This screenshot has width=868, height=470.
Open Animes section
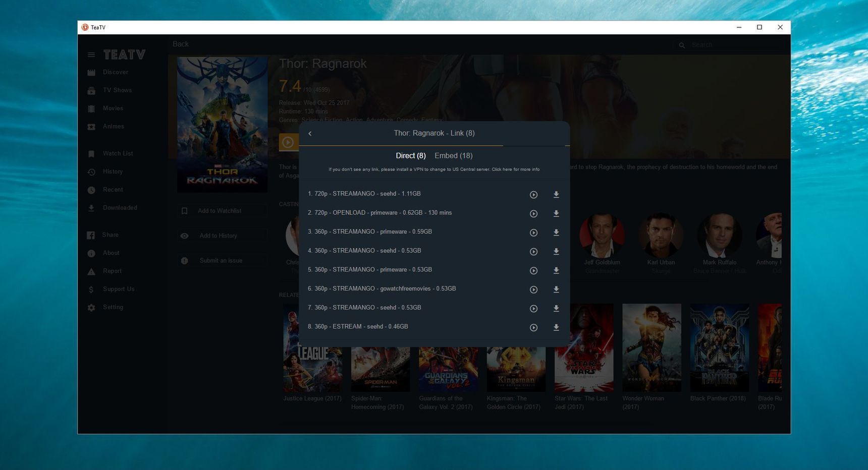114,127
